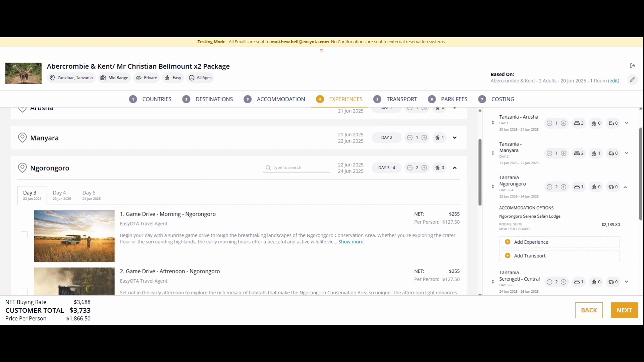The width and height of the screenshot is (644, 362).
Task: Click the pencil edit icon beside Based On
Action: pyautogui.click(x=633, y=80)
